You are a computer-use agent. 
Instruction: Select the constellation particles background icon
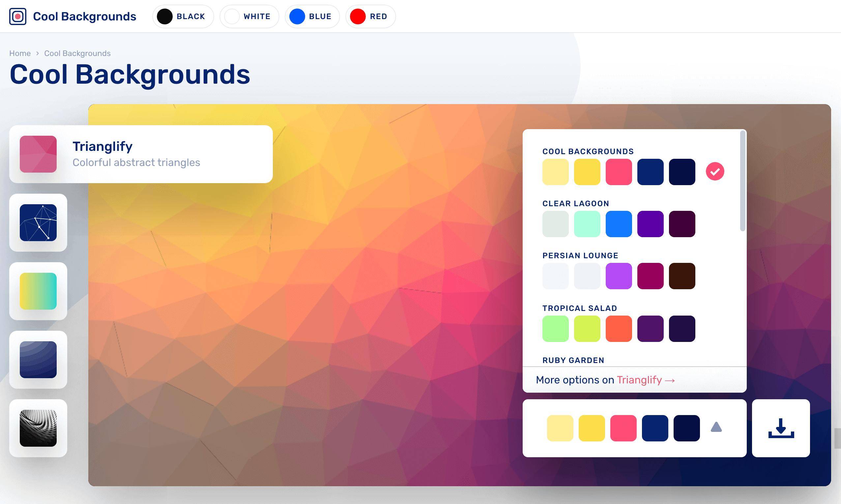38,222
